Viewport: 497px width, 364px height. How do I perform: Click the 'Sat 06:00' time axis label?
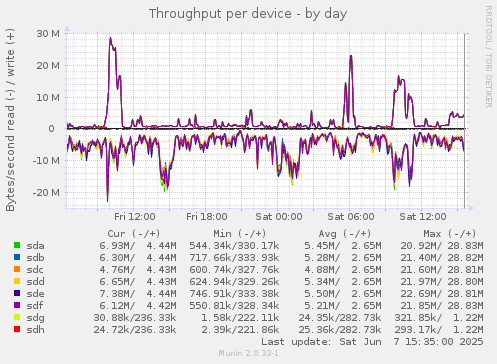(351, 217)
